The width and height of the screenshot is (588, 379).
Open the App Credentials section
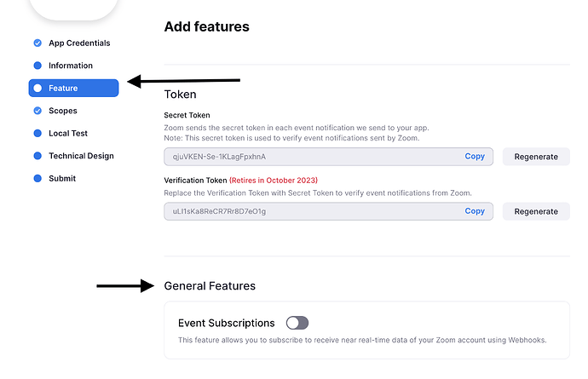(x=79, y=43)
